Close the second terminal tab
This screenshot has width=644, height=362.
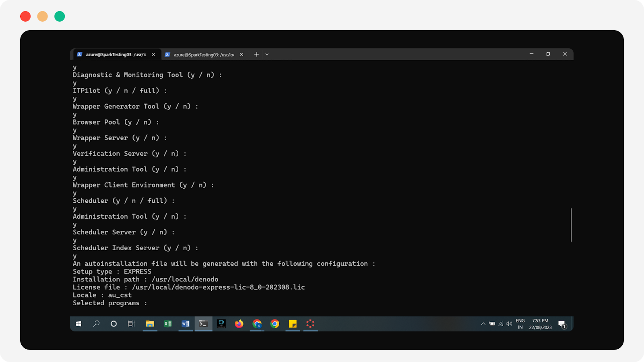pos(241,55)
